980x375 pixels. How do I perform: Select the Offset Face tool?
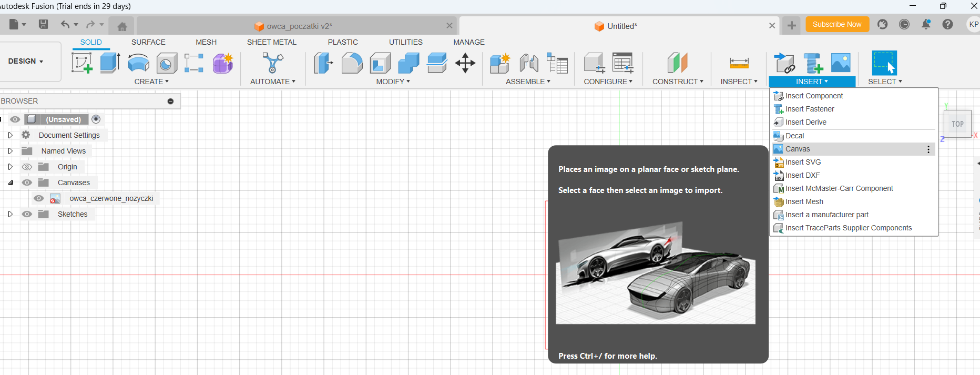click(437, 63)
